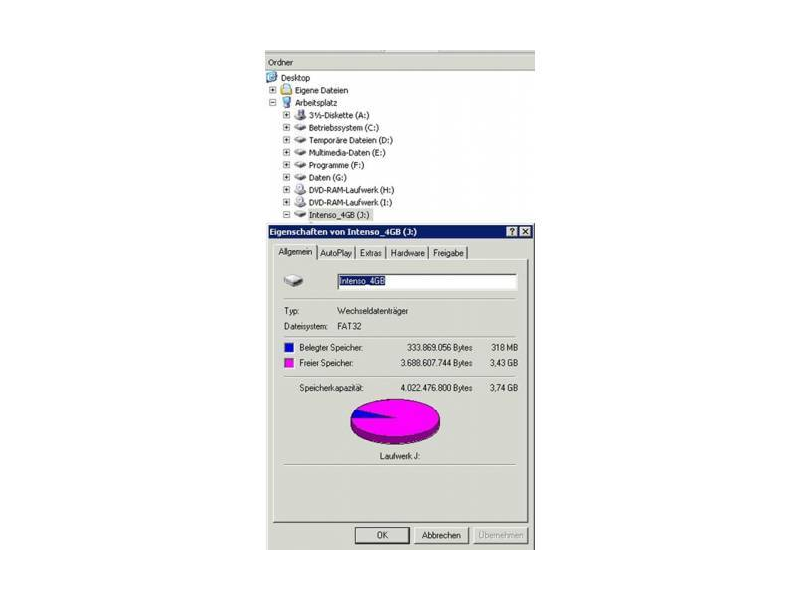Expand the Multimedia-Daten (E:) node
Screen dimensions: 800x600
[286, 153]
